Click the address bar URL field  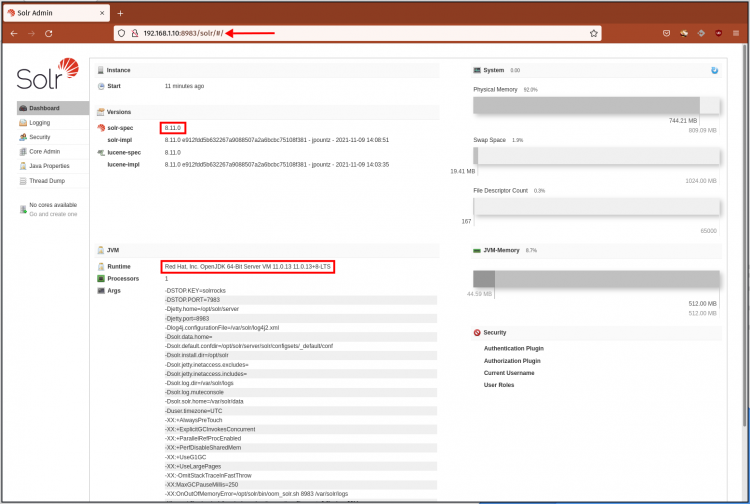[357, 33]
